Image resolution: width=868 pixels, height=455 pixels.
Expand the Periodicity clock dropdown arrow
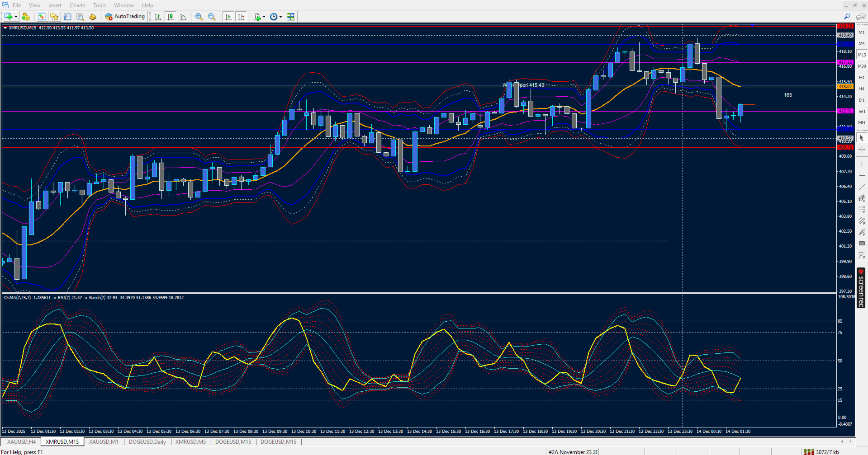point(280,17)
